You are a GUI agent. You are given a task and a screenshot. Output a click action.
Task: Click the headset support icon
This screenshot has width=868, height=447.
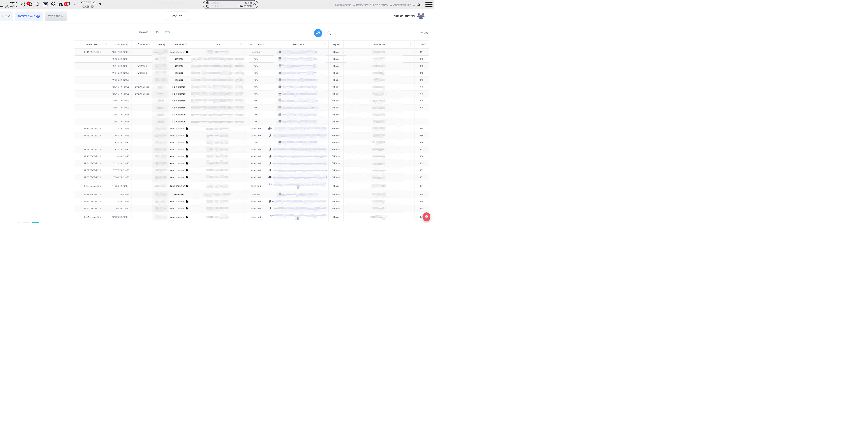click(x=53, y=4)
